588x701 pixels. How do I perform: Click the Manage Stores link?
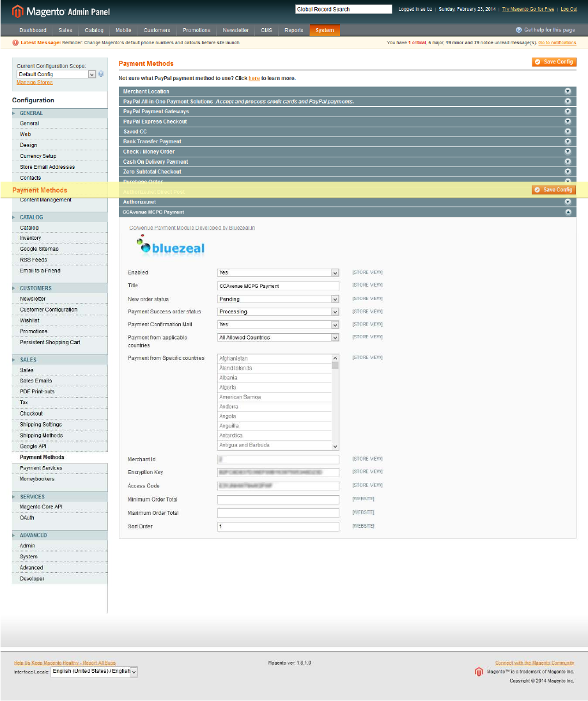tap(35, 83)
